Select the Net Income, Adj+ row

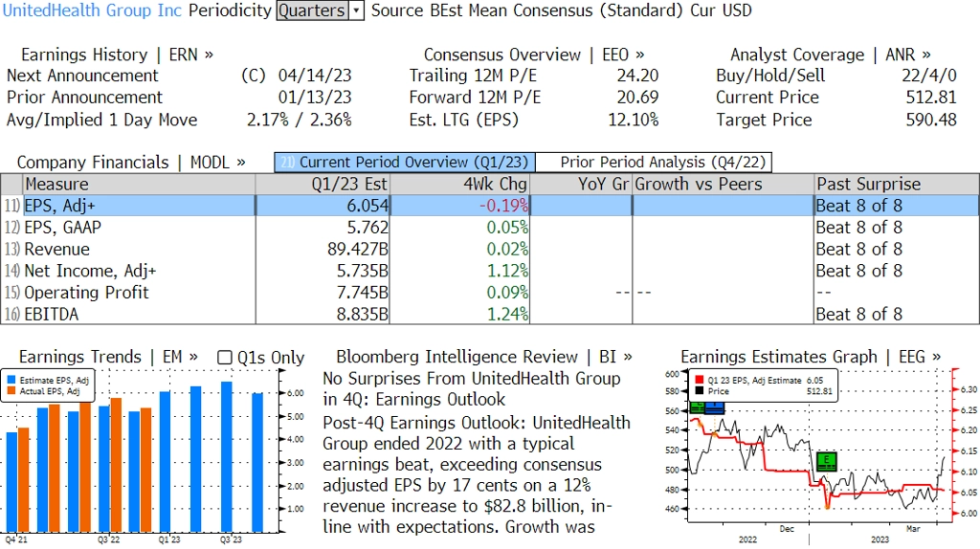pyautogui.click(x=490, y=271)
